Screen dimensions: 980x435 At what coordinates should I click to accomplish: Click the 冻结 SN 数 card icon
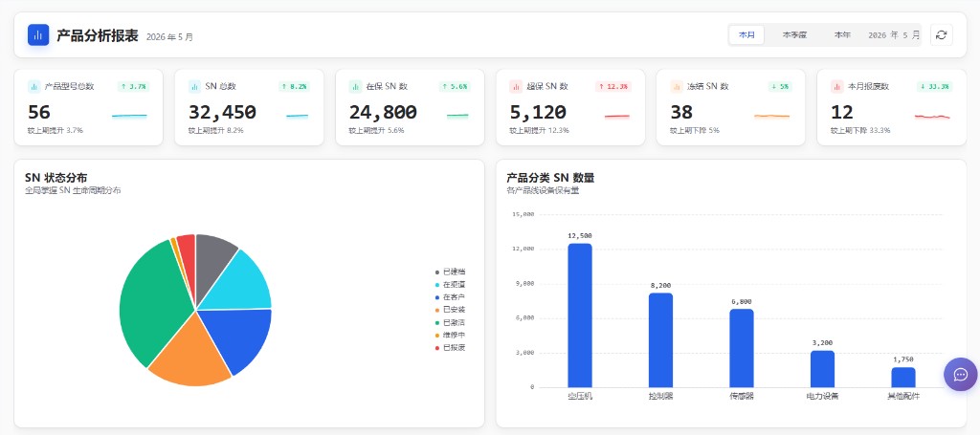click(x=677, y=86)
